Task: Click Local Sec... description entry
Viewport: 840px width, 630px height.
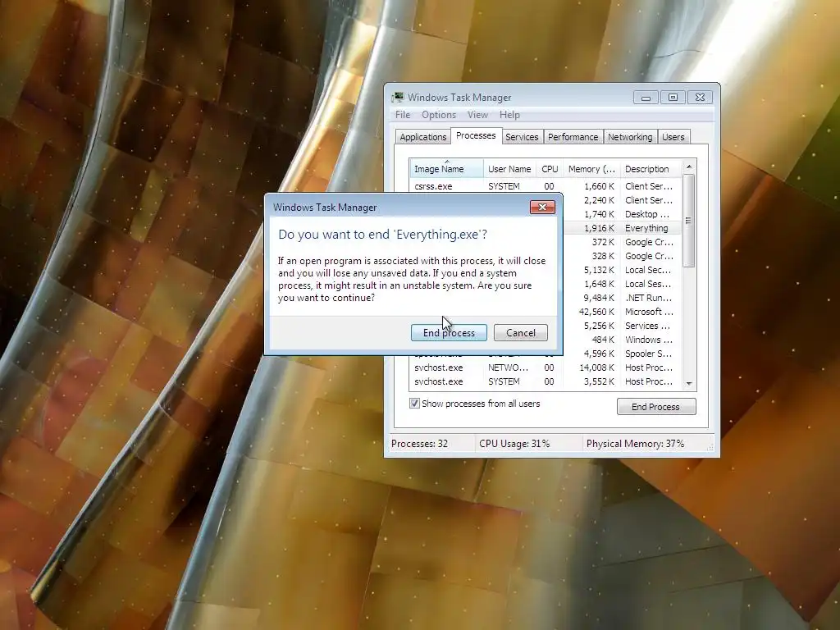Action: [x=648, y=270]
